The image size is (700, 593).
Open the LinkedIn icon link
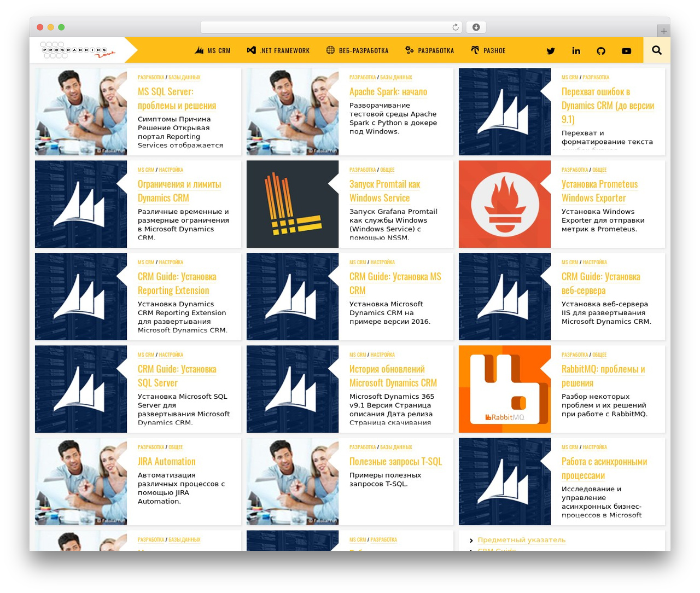576,51
